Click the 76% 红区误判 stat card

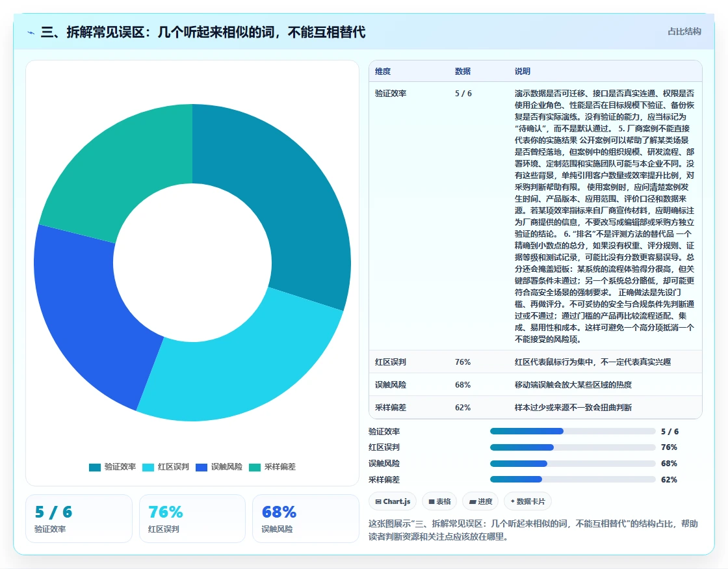(192, 519)
